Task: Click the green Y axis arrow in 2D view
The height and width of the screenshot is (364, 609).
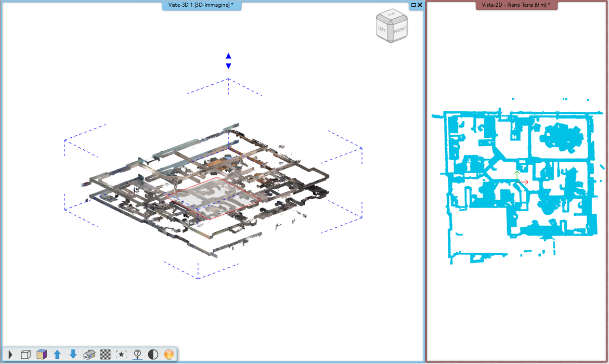Action: [517, 175]
